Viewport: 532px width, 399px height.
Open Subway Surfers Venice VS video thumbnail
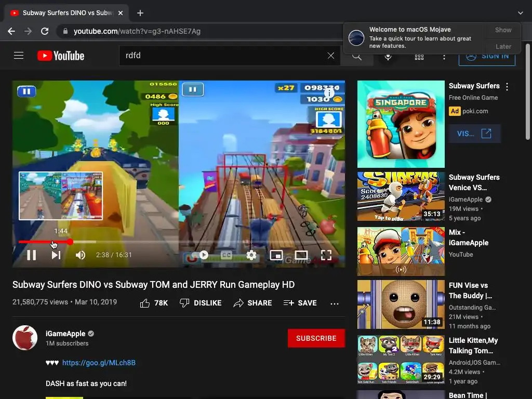401,196
